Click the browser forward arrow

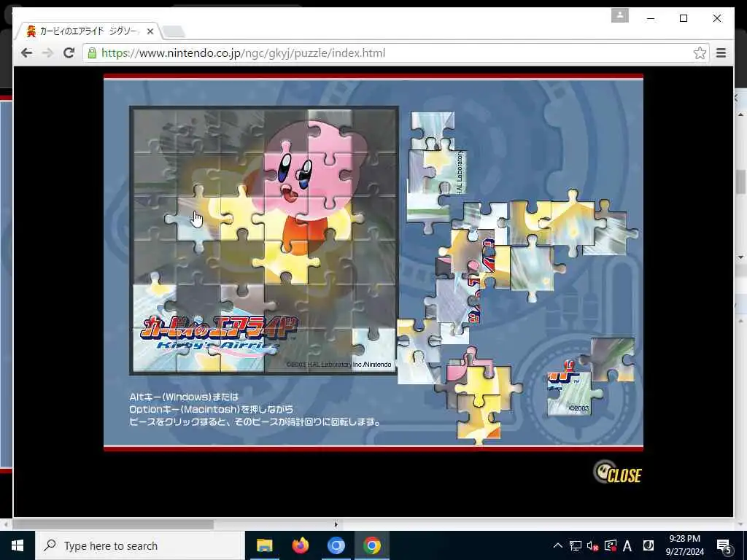[x=47, y=52]
